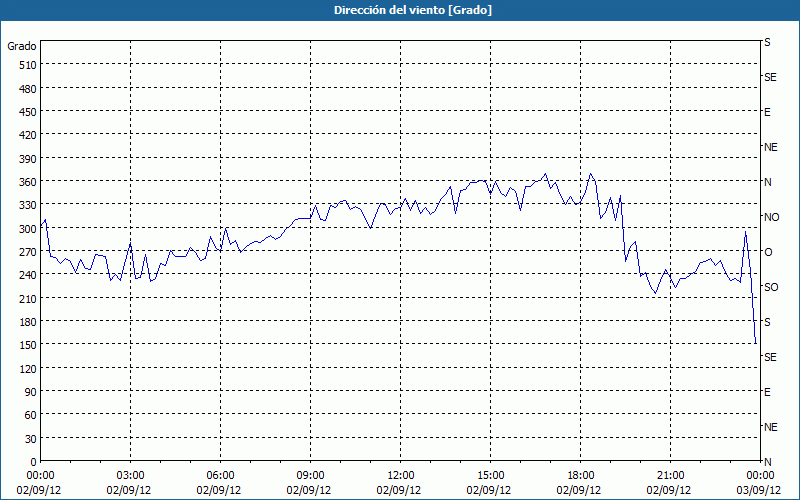Image resolution: width=800 pixels, height=500 pixels.
Task: Select the 'Grado' axis unit label
Action: click(x=22, y=46)
